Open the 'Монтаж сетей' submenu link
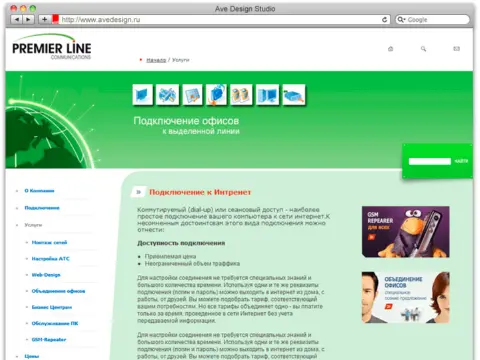This screenshot has width=480, height=360. tap(49, 242)
